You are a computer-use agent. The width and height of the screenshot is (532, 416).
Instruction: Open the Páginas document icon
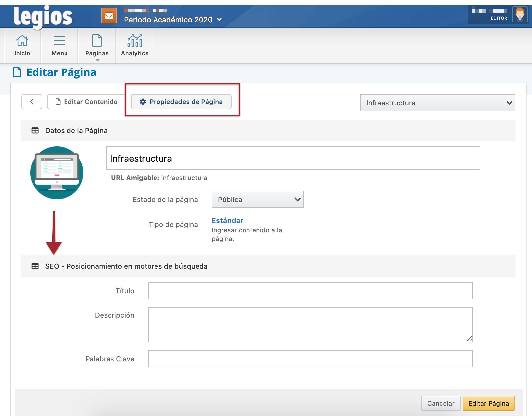(97, 41)
